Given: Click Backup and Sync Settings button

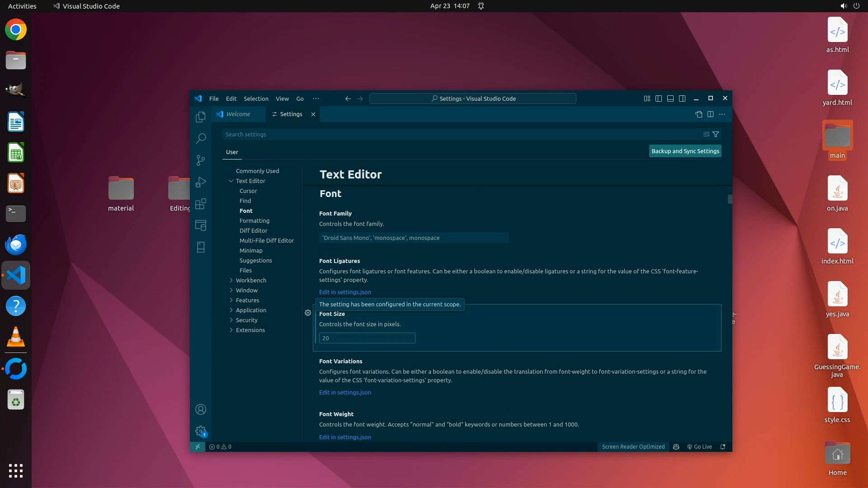Looking at the screenshot, I should pyautogui.click(x=685, y=151).
